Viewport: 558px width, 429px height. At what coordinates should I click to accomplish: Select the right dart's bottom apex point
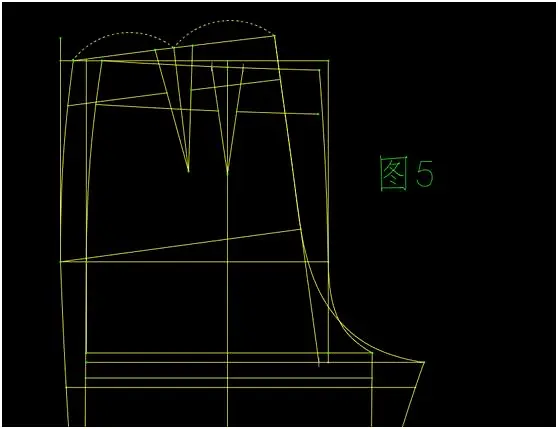point(228,173)
